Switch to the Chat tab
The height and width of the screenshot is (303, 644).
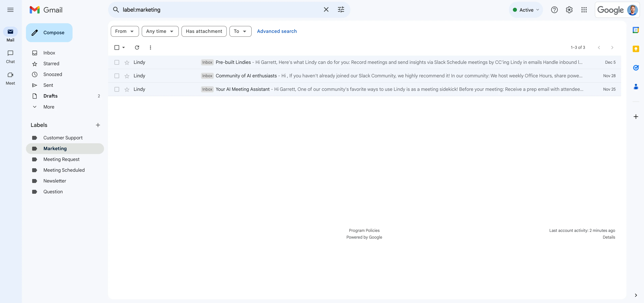10,57
